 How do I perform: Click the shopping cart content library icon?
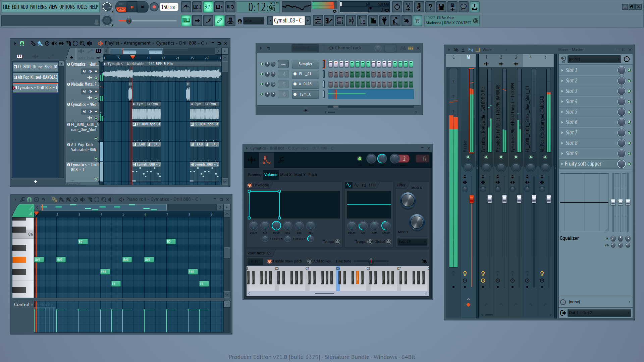pos(417,21)
